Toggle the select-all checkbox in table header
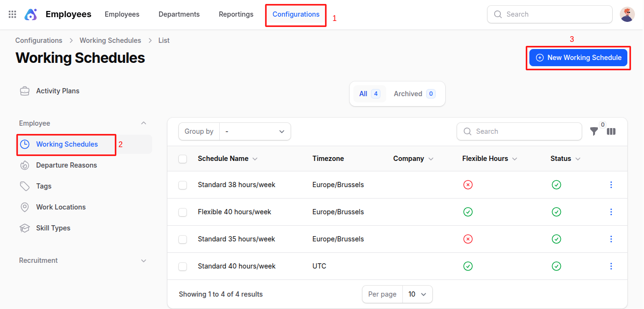This screenshot has width=644, height=309. pos(183,159)
